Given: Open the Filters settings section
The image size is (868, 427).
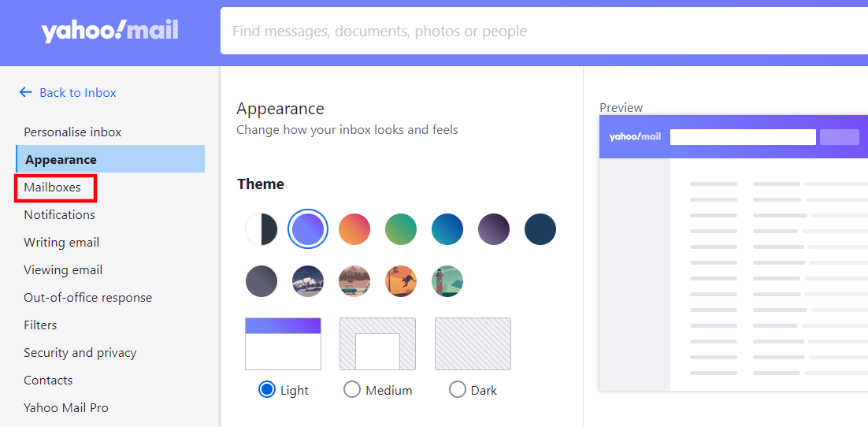Looking at the screenshot, I should (40, 325).
